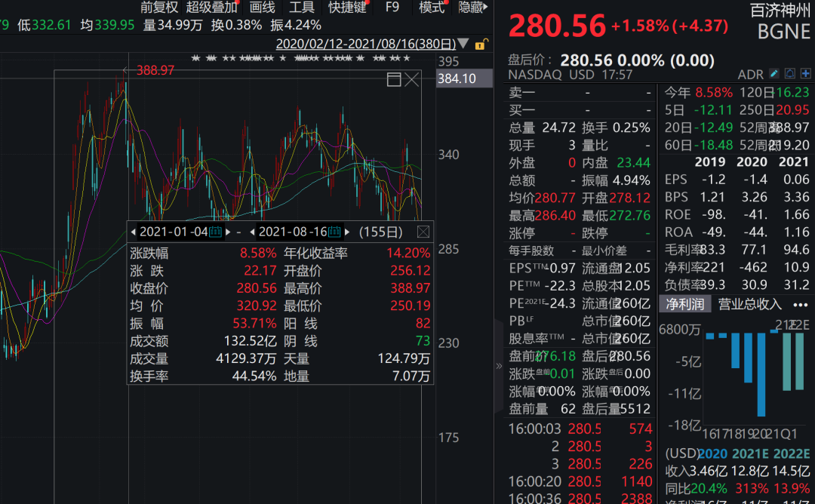Select the 净利润 tab
815x504 pixels.
click(x=684, y=304)
